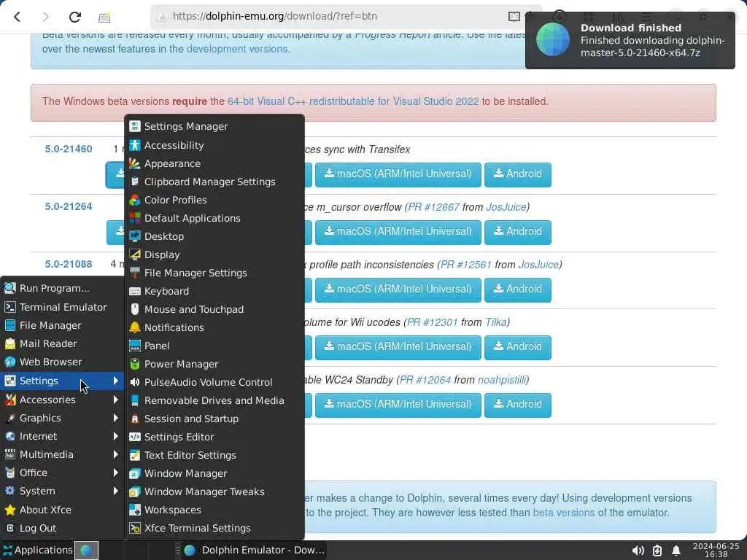Click the Mail Reader icon

[10, 343]
